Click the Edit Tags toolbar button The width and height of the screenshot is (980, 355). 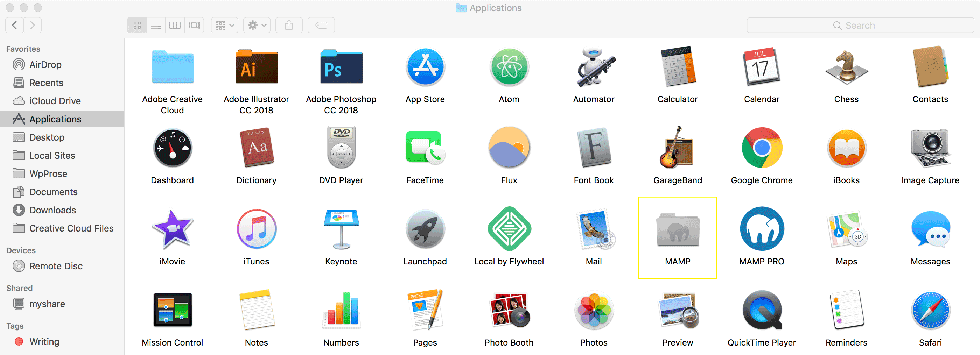point(321,25)
